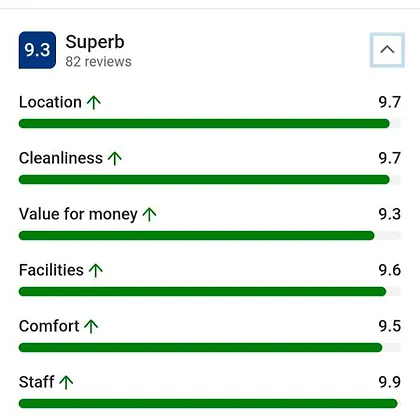Click the Location score bar
This screenshot has height=420, width=420.
click(210, 124)
